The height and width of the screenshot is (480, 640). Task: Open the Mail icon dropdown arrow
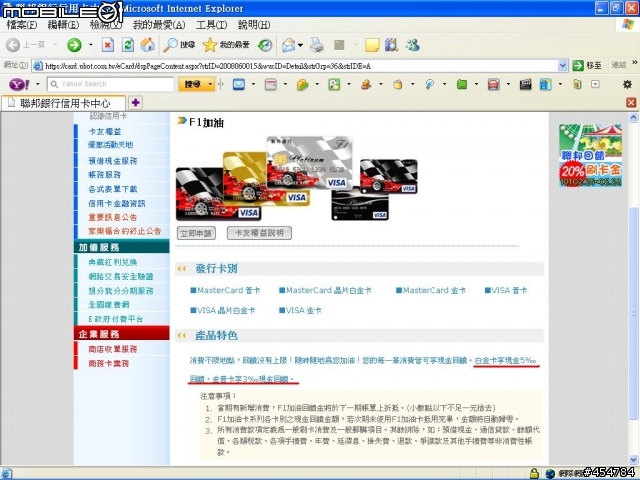300,45
